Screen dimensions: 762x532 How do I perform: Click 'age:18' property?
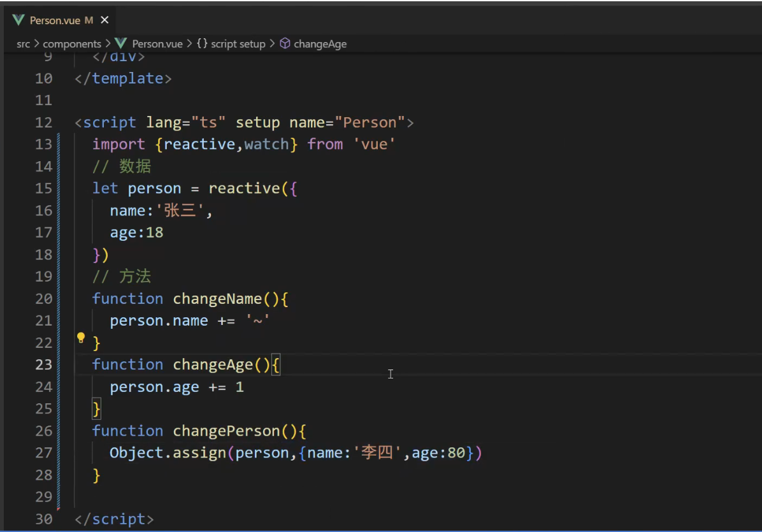pyautogui.click(x=136, y=233)
